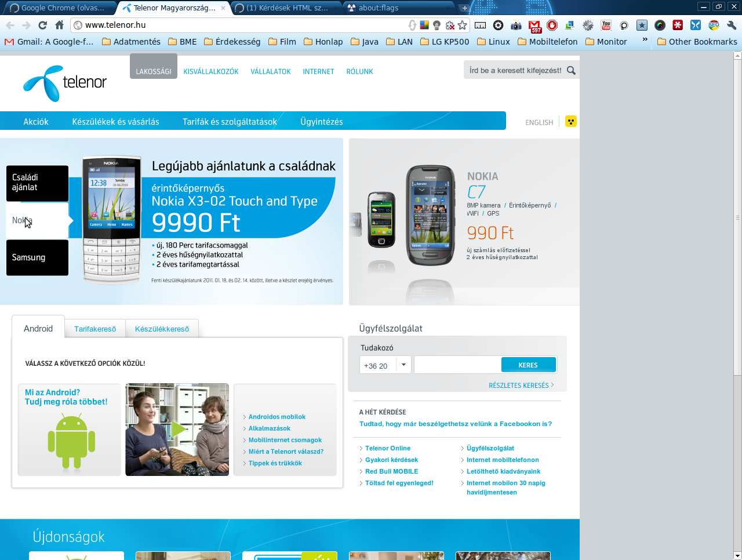This screenshot has height=560, width=742.
Task: Open the Mi az Android green robot tile
Action: tap(70, 430)
